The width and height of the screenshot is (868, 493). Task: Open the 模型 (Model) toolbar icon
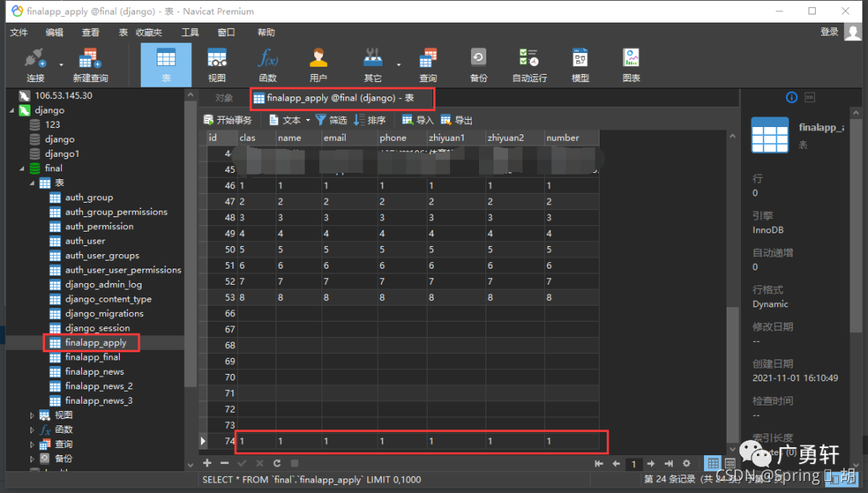click(580, 64)
